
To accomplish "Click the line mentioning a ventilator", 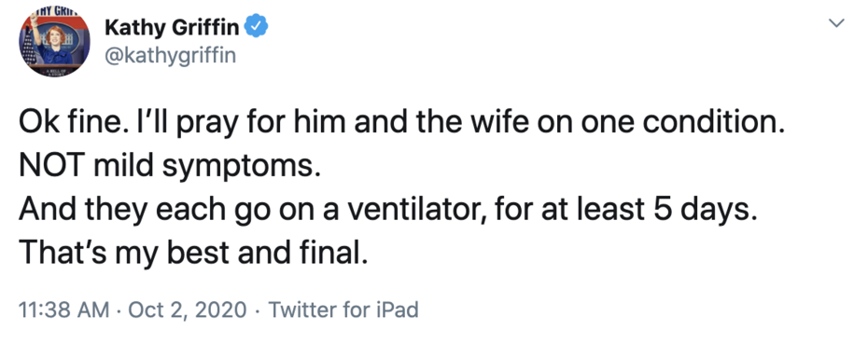I will 387,211.
